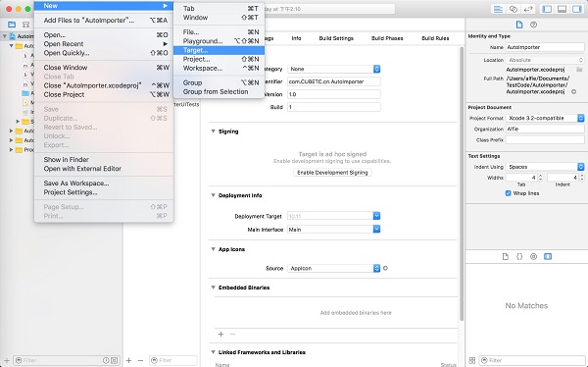Collapse the Signing section

213,131
